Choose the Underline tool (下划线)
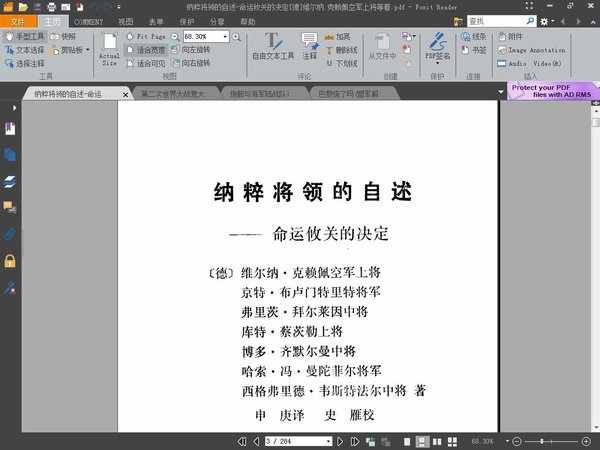The width and height of the screenshot is (600, 450). pos(341,64)
